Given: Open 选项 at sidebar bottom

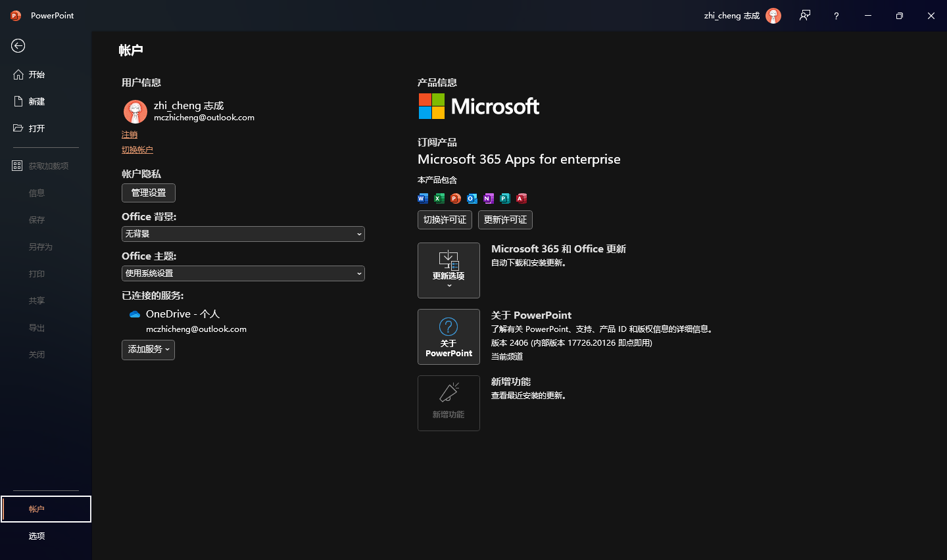Looking at the screenshot, I should (x=45, y=536).
